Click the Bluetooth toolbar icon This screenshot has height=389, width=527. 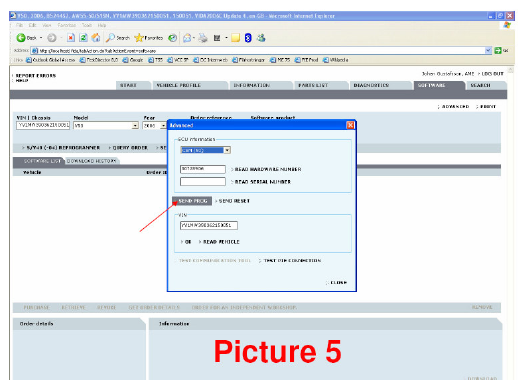click(x=248, y=38)
